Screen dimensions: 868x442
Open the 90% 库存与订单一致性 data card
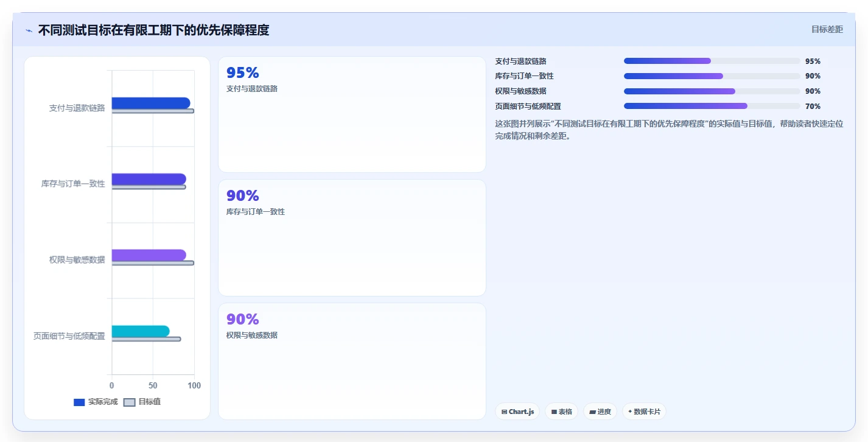352,237
